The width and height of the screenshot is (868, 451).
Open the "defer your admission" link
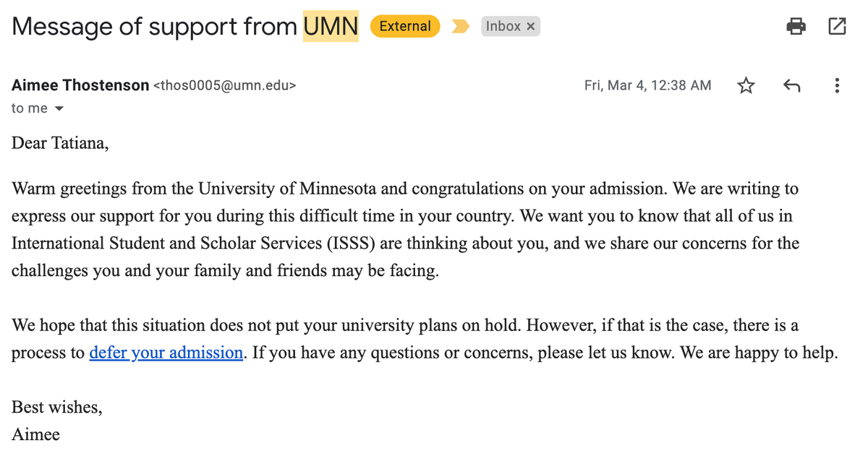coord(166,353)
